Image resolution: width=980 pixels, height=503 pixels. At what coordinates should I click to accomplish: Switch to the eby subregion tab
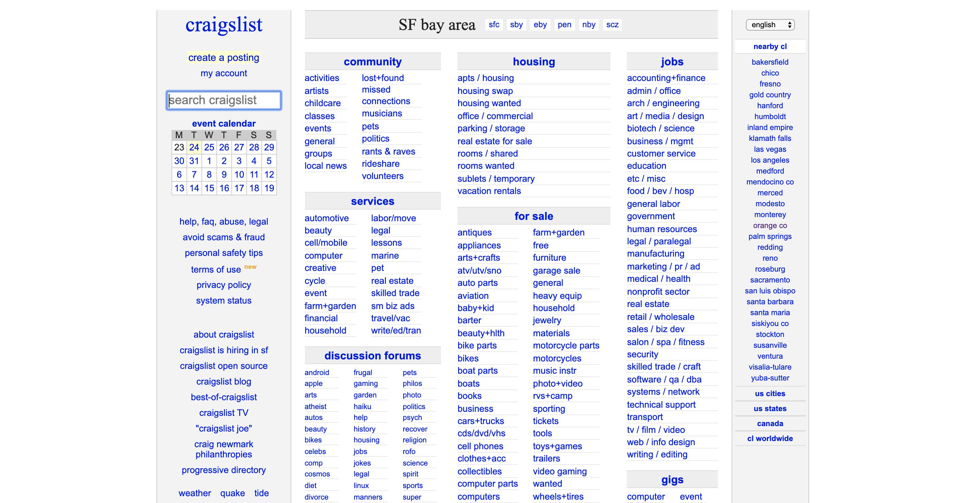click(x=540, y=25)
